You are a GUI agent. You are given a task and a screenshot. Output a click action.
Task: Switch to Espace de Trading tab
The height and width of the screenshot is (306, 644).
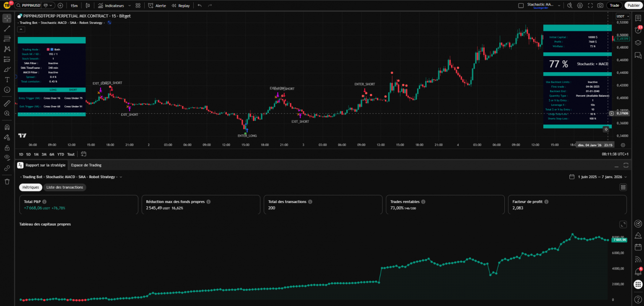tap(86, 165)
